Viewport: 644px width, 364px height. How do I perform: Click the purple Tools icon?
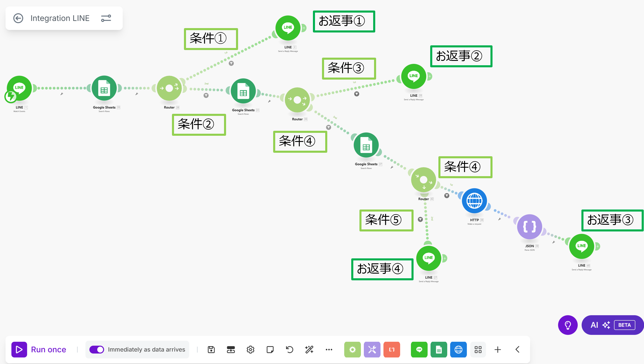coord(372,349)
